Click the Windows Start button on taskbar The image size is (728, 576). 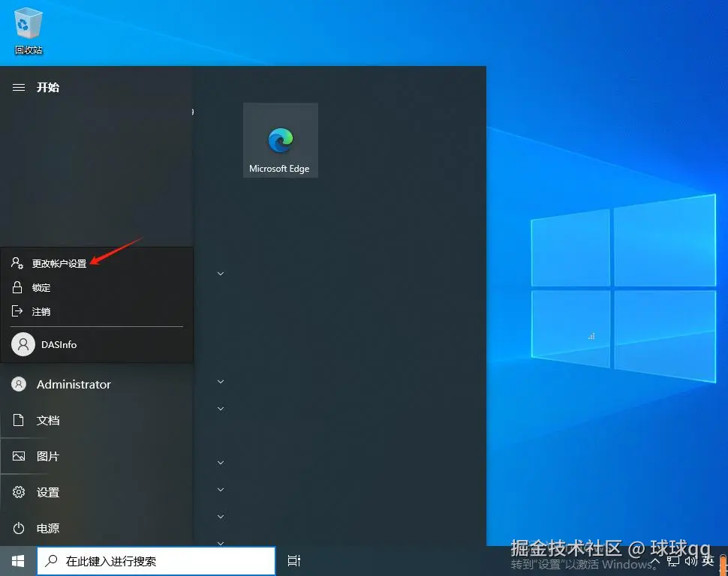pyautogui.click(x=18, y=561)
